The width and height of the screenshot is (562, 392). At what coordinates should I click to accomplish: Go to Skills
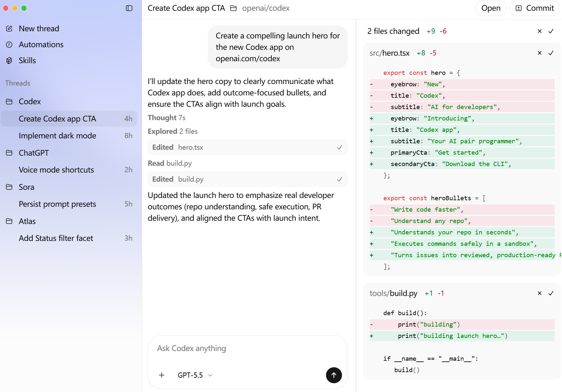[27, 61]
